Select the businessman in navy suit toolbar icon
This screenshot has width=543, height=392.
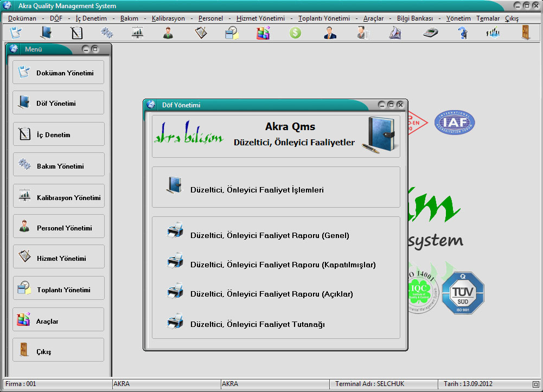[330, 33]
